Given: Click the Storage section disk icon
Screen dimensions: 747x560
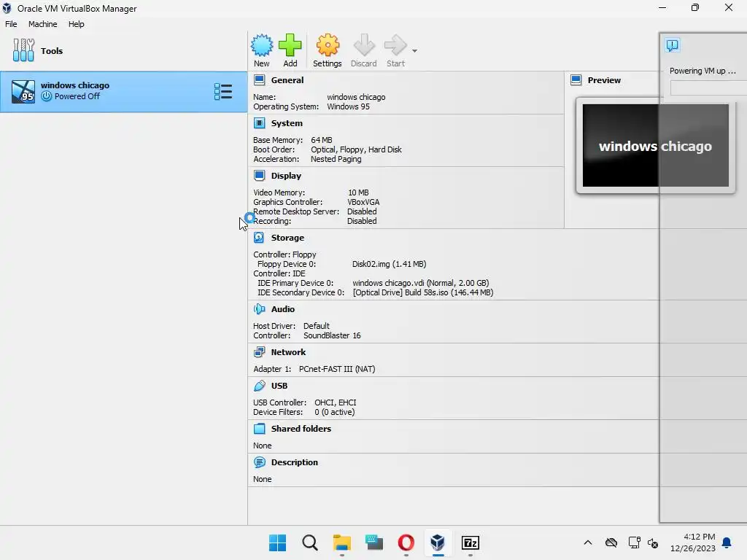Looking at the screenshot, I should [259, 238].
